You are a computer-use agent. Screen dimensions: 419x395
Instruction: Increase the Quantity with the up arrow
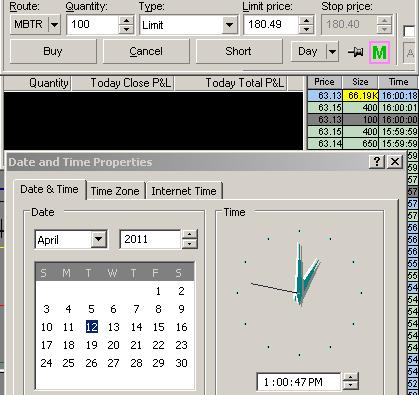click(x=126, y=21)
